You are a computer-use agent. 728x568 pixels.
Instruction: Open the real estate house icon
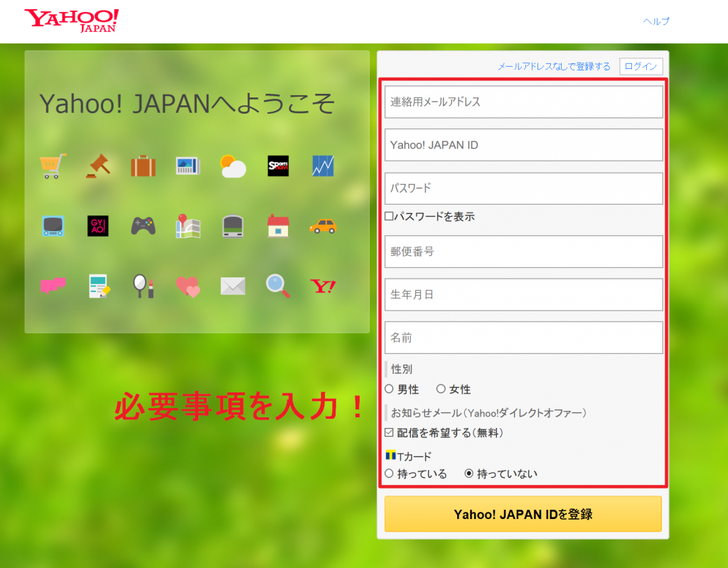tap(278, 226)
